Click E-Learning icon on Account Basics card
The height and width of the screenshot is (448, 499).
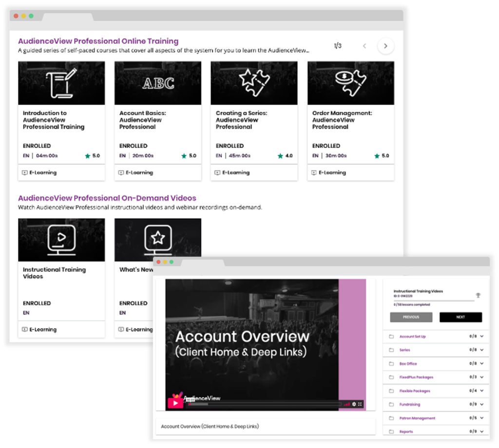(121, 173)
